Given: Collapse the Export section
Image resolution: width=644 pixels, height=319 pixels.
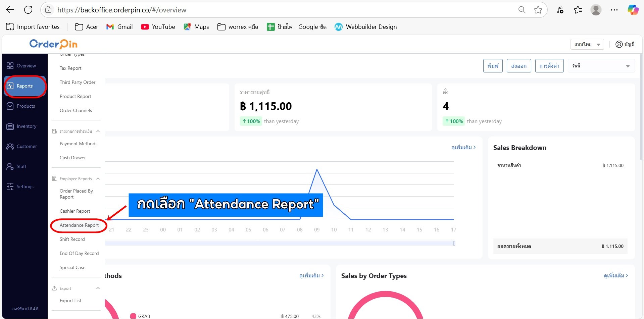Looking at the screenshot, I should click(x=98, y=288).
